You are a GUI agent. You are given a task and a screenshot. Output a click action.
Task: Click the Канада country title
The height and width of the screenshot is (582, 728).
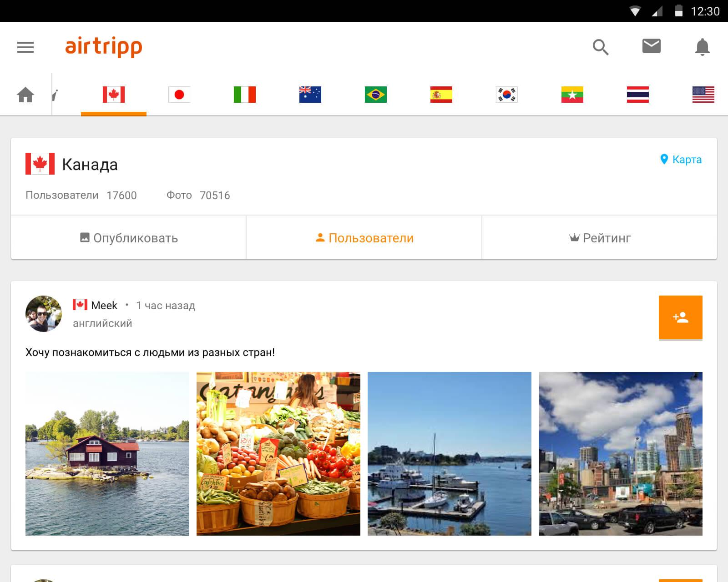tap(90, 165)
